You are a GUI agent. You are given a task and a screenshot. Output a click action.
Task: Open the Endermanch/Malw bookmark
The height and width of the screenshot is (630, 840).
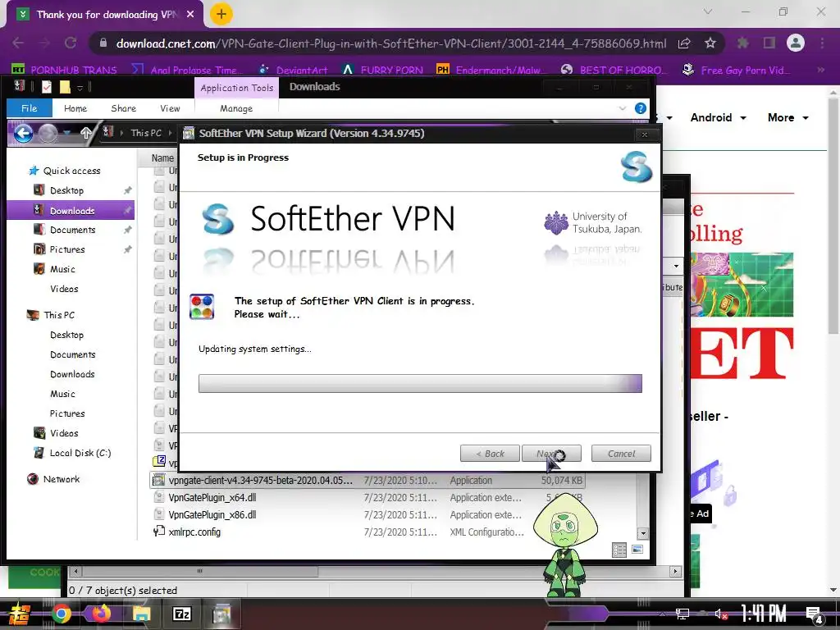491,70
